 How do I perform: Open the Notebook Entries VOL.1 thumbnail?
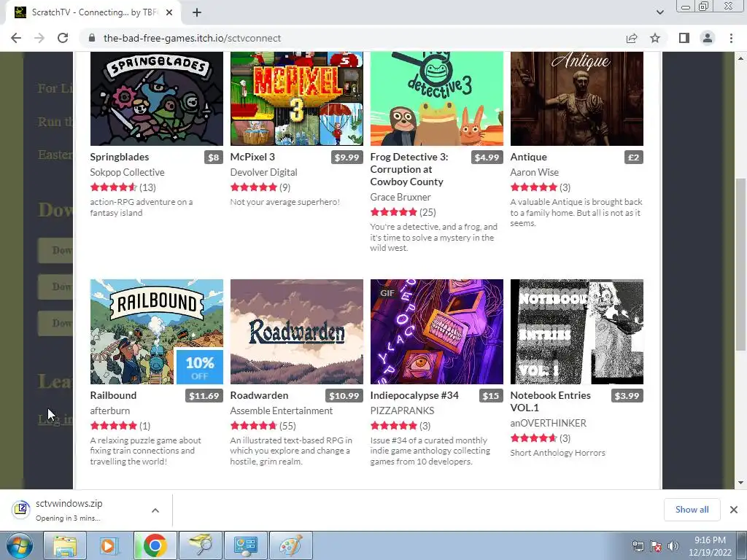577,332
